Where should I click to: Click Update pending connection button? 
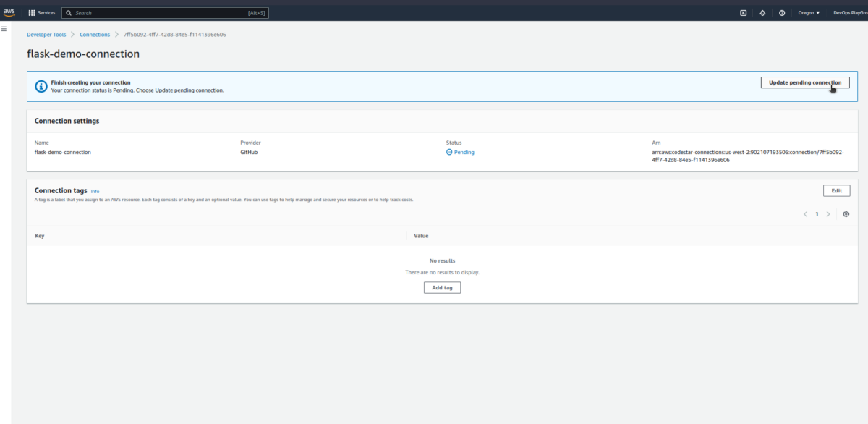[804, 82]
